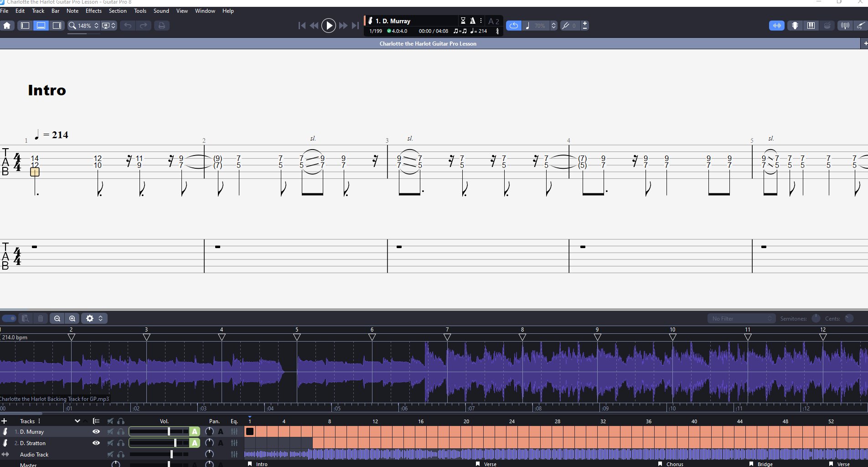The height and width of the screenshot is (467, 868).
Task: Open the Sound menu
Action: point(161,11)
